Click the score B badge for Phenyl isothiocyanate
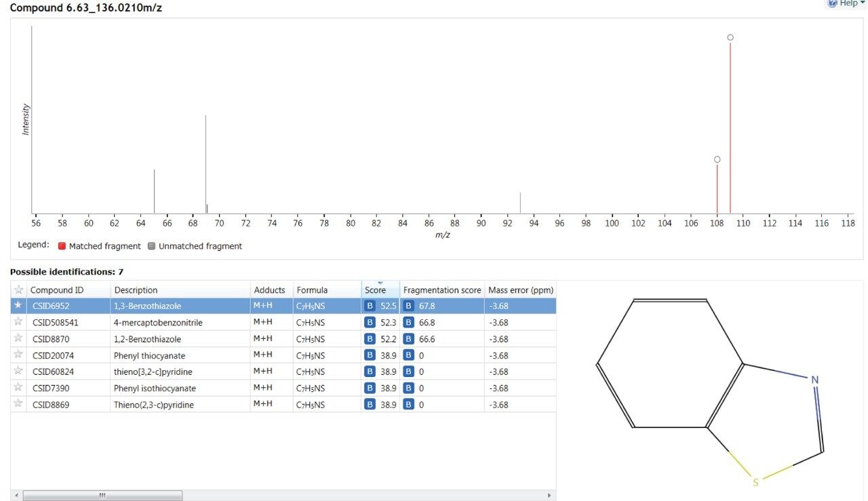868x501 pixels. [x=370, y=388]
